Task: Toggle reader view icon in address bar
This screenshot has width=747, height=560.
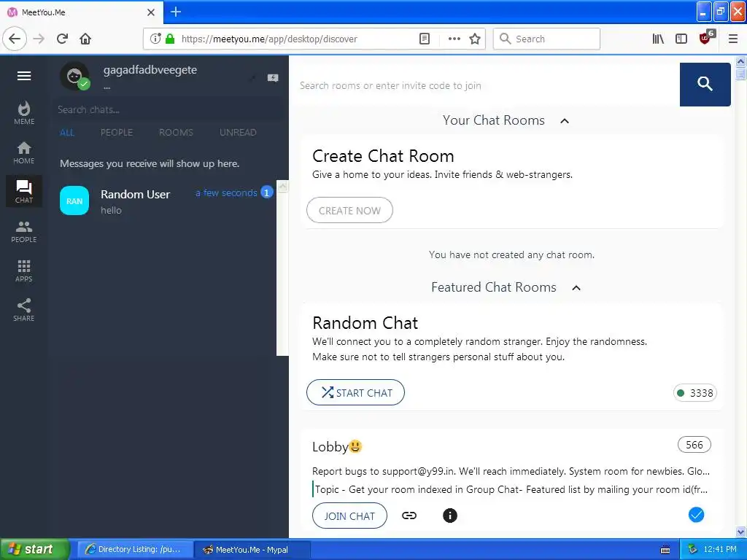Action: (x=425, y=39)
